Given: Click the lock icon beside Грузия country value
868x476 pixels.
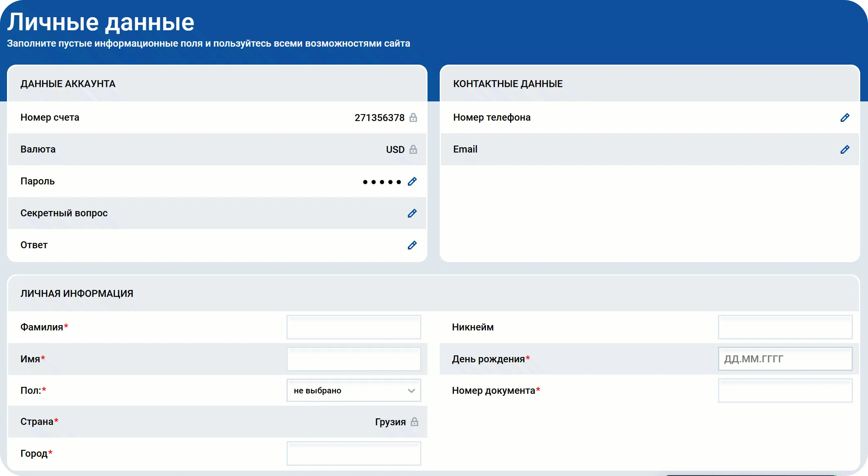Looking at the screenshot, I should pyautogui.click(x=415, y=422).
